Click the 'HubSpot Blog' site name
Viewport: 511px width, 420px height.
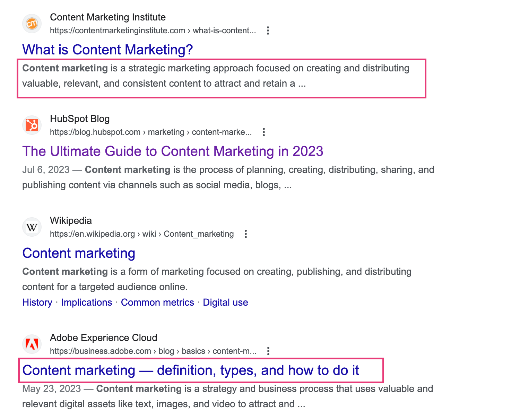click(x=80, y=119)
